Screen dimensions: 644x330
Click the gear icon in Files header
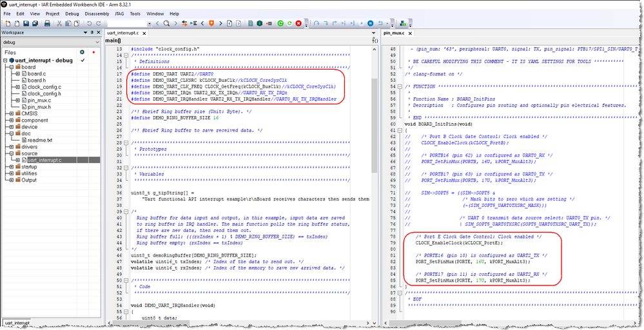coord(82,52)
